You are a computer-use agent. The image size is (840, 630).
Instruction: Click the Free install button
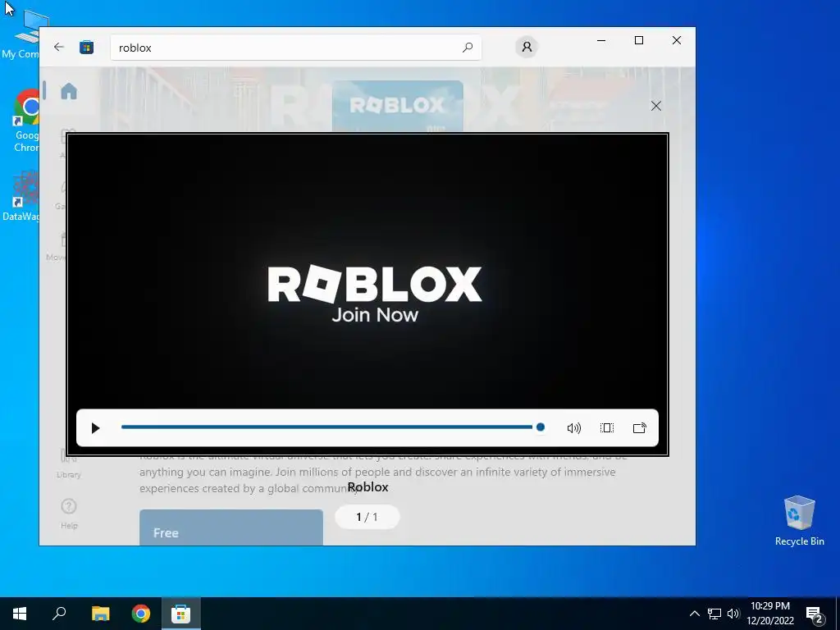click(231, 527)
